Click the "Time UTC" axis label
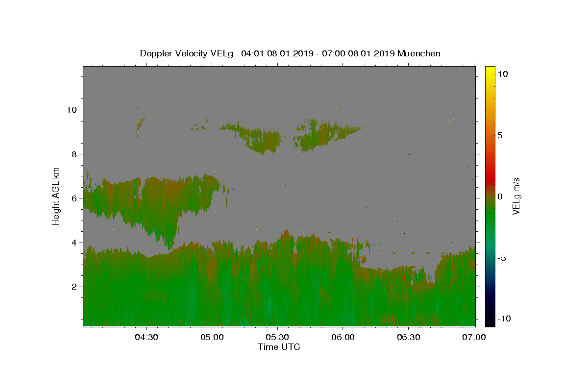588x392 pixels. 279,347
